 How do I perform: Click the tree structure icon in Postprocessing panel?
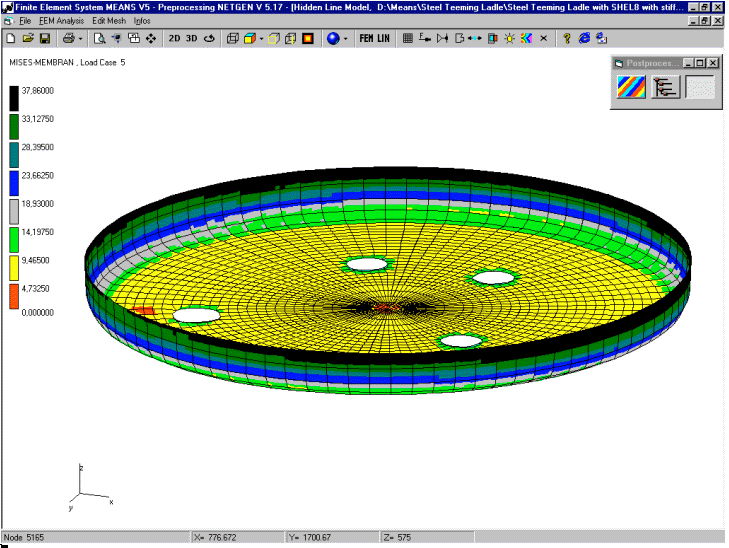(x=666, y=87)
